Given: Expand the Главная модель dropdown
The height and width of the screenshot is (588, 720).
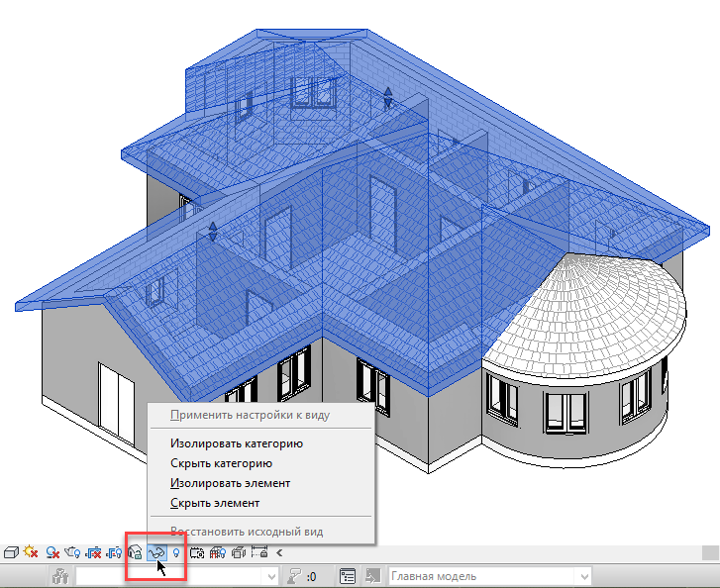Looking at the screenshot, I should (x=584, y=576).
